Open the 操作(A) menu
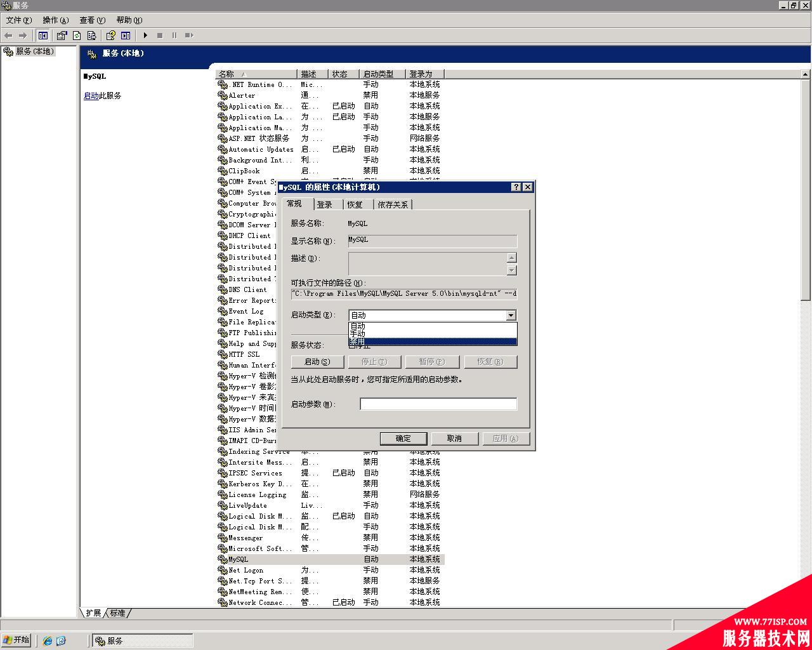812x650 pixels. (56, 20)
